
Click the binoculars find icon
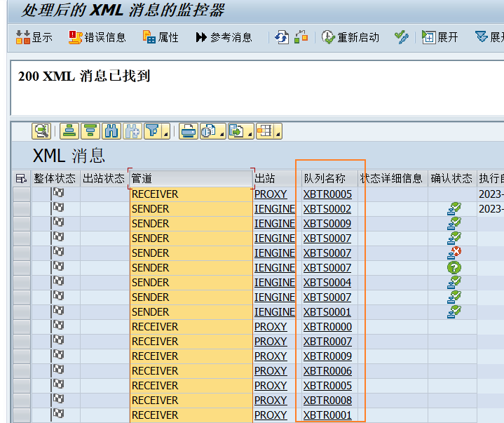[111, 131]
